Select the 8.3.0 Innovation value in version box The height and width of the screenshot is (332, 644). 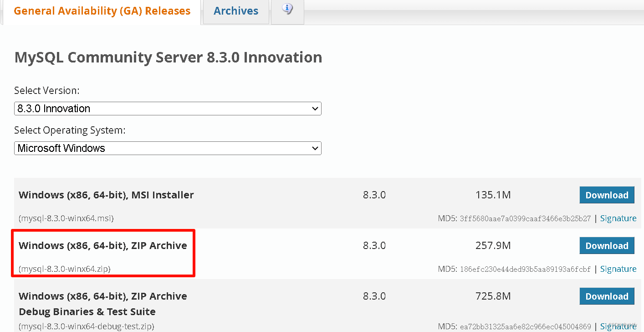[52, 109]
